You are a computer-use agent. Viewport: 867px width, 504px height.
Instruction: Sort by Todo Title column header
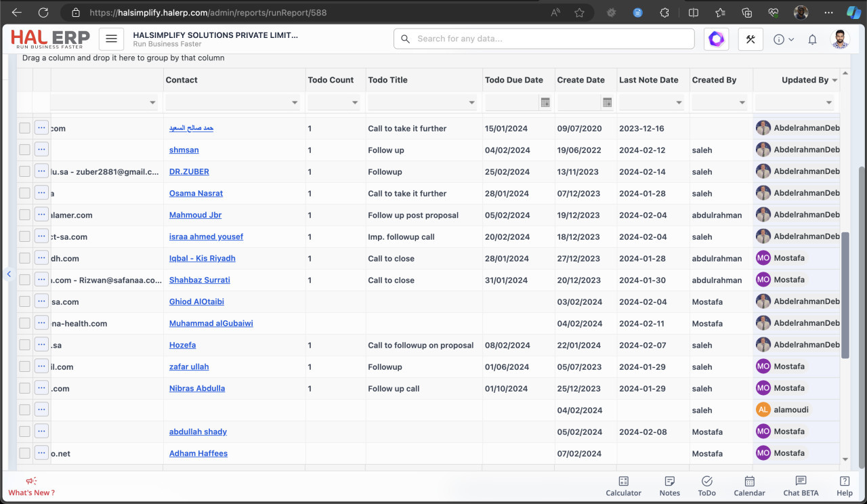387,80
